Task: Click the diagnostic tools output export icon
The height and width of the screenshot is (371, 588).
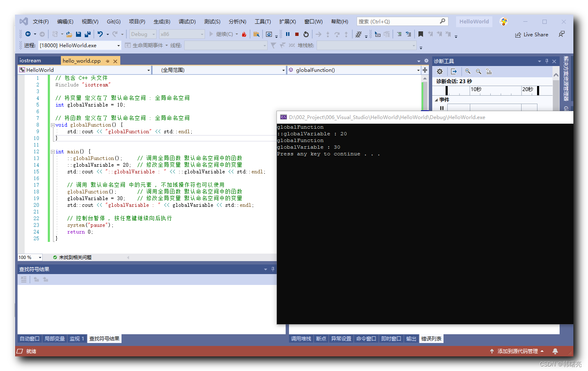Action: pos(454,71)
